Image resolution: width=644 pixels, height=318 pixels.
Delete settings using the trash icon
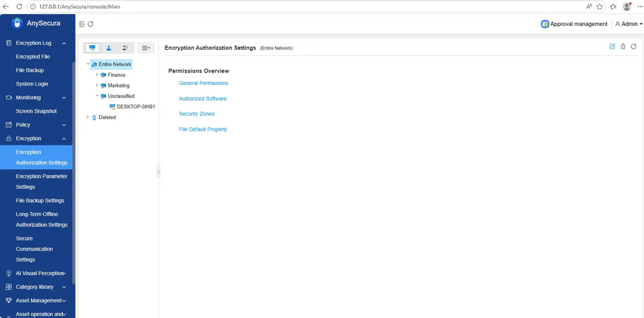tap(623, 47)
